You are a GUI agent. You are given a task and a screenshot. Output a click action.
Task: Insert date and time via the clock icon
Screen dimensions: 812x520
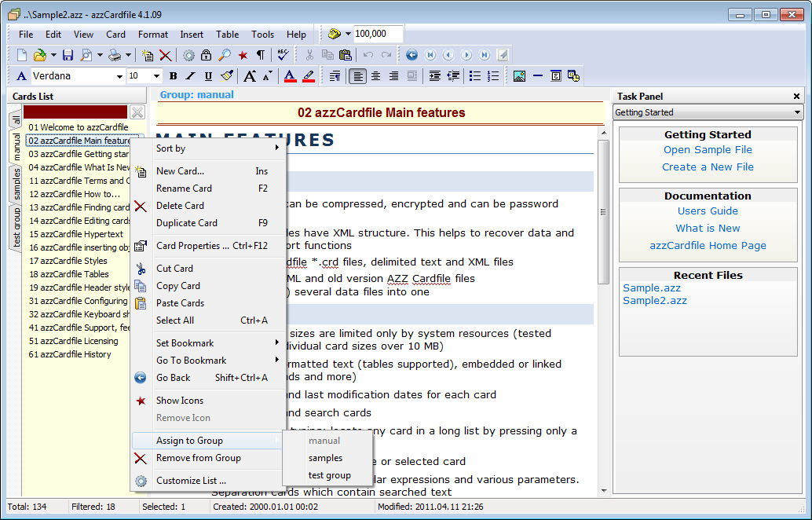click(573, 76)
